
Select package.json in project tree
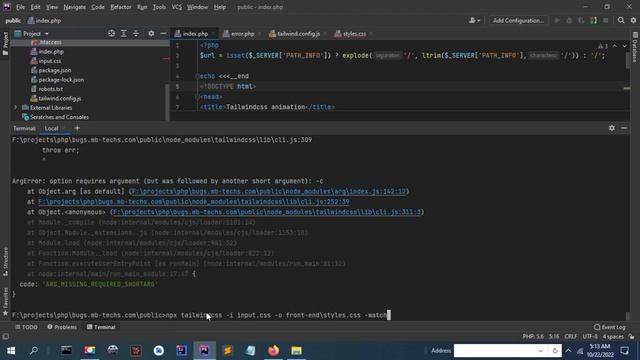(x=55, y=70)
